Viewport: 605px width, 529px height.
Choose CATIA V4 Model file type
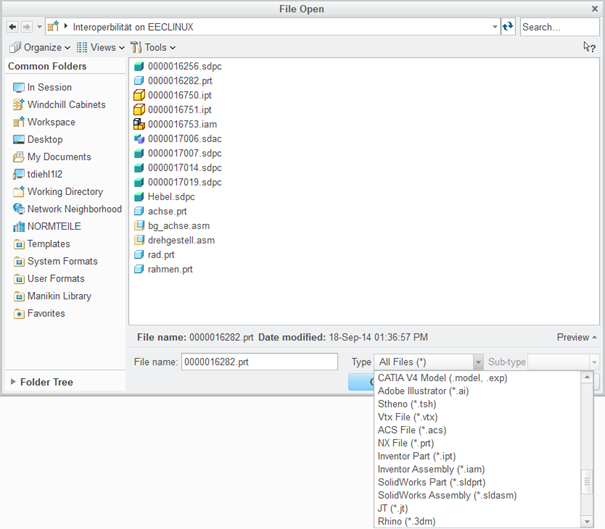pyautogui.click(x=442, y=378)
